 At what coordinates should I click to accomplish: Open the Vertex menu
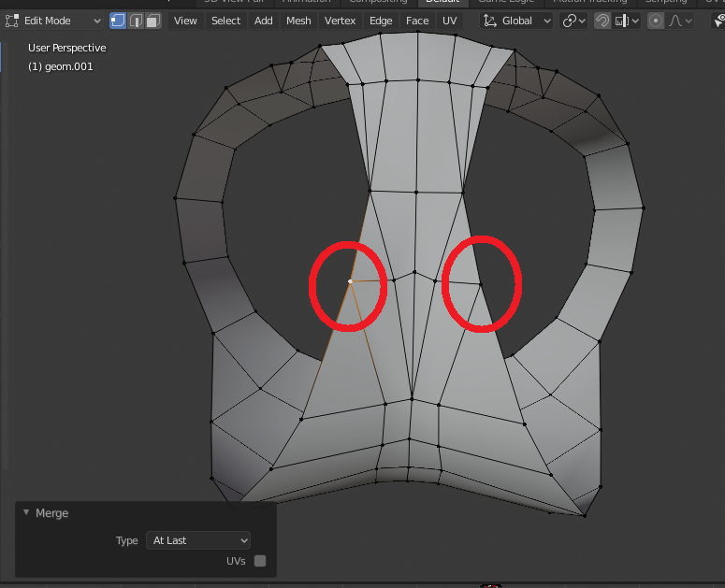click(340, 21)
